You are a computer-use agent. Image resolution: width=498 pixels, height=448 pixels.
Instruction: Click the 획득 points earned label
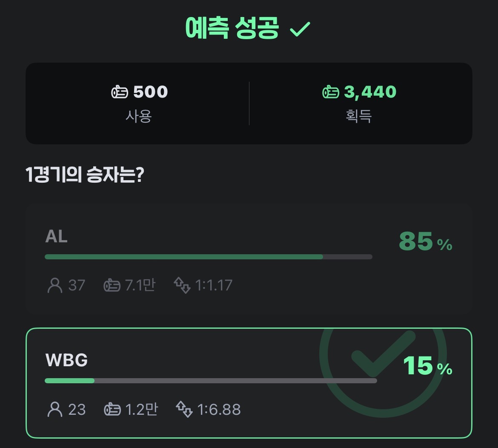[359, 116]
